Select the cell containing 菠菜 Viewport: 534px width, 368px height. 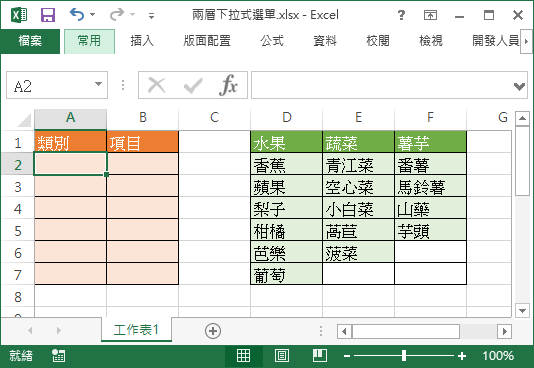[x=359, y=252]
